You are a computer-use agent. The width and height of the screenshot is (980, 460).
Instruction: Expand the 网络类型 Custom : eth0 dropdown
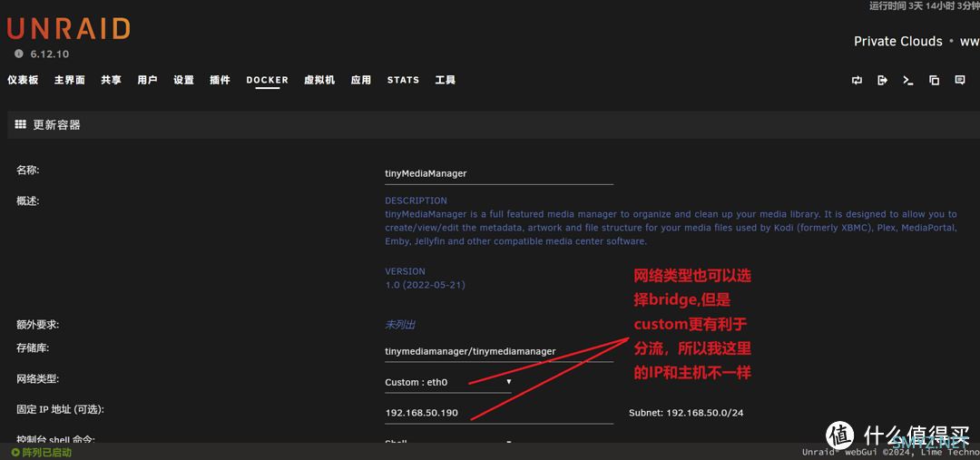(448, 382)
